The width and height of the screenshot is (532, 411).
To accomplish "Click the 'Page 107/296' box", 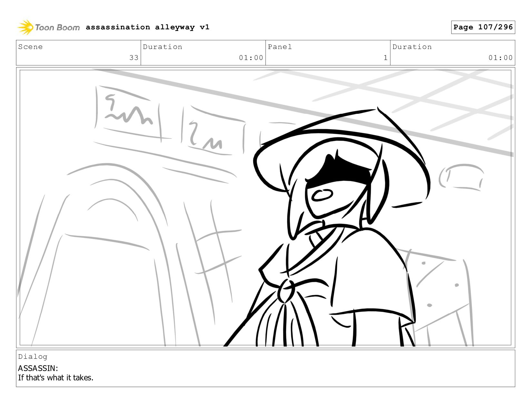I will (x=483, y=27).
